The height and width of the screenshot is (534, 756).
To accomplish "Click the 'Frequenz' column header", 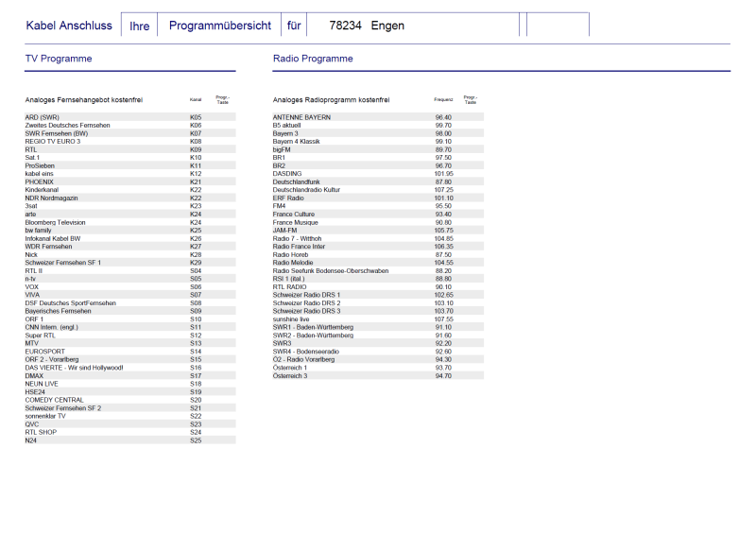I will pyautogui.click(x=443, y=100).
